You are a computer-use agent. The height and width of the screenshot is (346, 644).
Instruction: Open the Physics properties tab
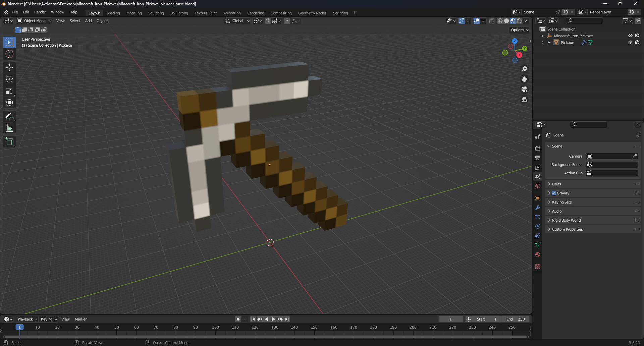click(x=538, y=226)
